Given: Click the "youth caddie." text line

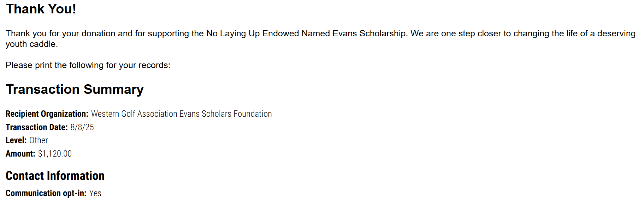Looking at the screenshot, I should [x=31, y=44].
